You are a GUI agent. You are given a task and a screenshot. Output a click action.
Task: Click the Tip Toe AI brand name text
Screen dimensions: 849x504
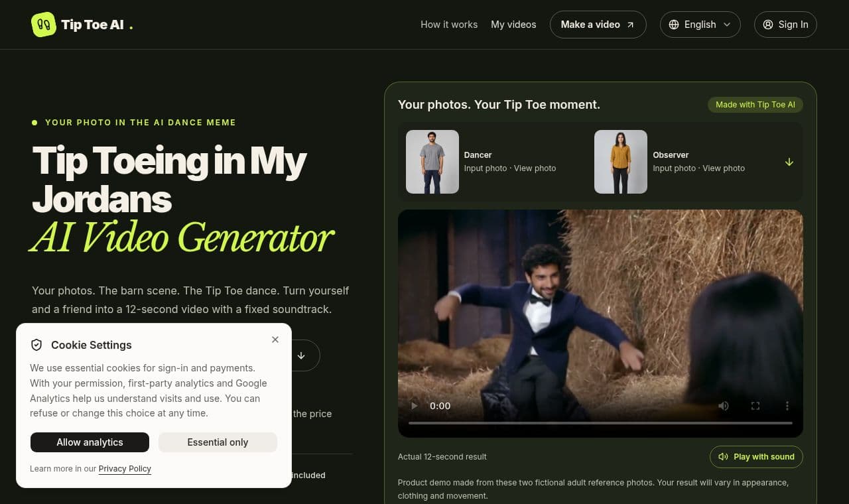point(92,25)
